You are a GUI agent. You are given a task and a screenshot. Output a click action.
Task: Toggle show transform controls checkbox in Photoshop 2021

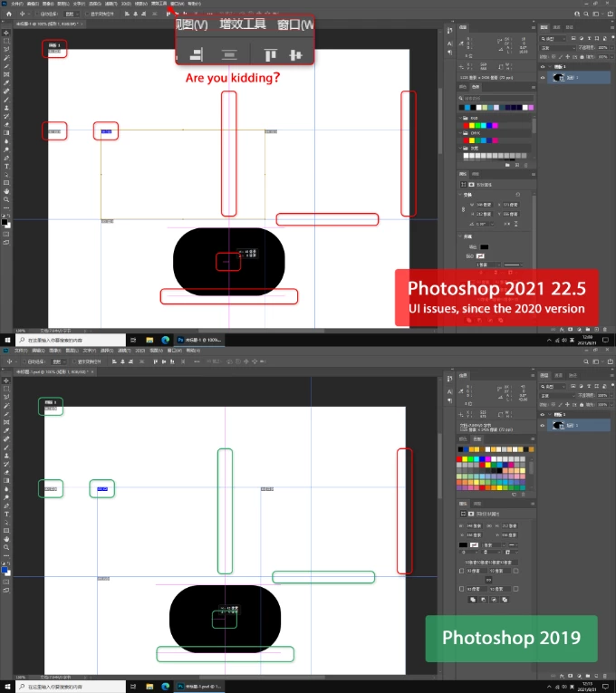tap(88, 14)
